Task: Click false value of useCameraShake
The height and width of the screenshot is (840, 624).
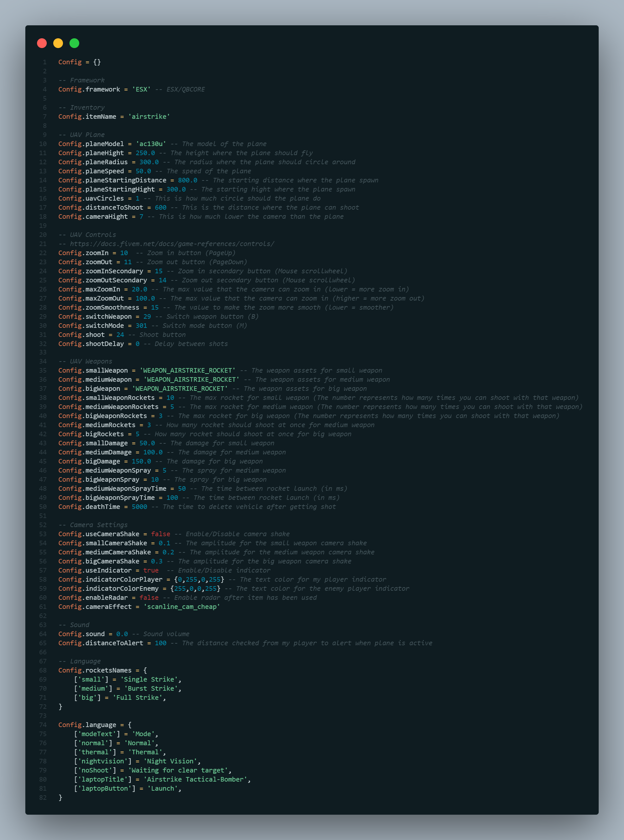Action: tap(160, 534)
